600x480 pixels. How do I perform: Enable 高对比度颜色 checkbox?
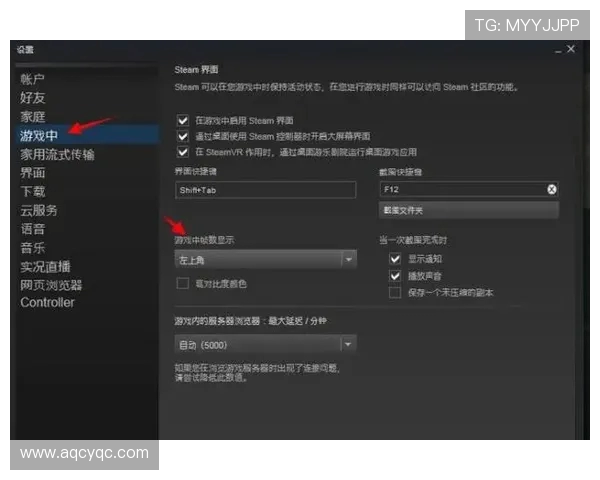coord(183,284)
